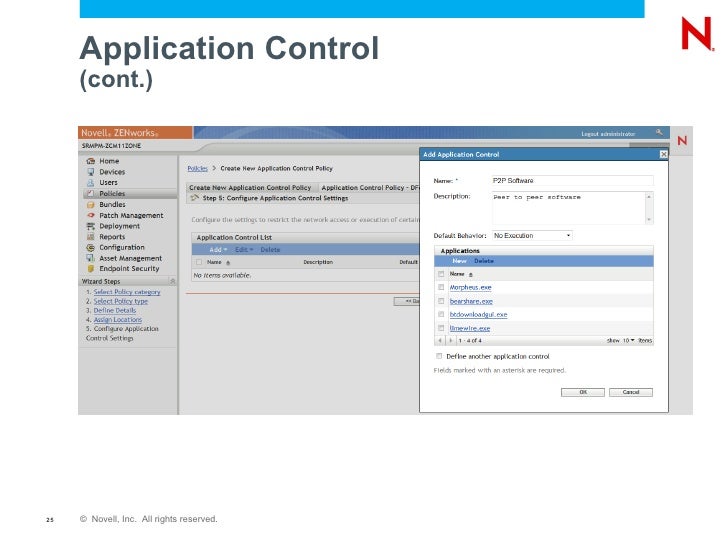Change show items count dropdown

(x=628, y=340)
